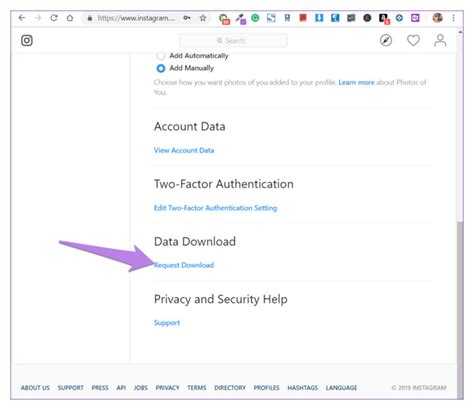
Task: Go to the profile person icon
Action: click(x=440, y=40)
